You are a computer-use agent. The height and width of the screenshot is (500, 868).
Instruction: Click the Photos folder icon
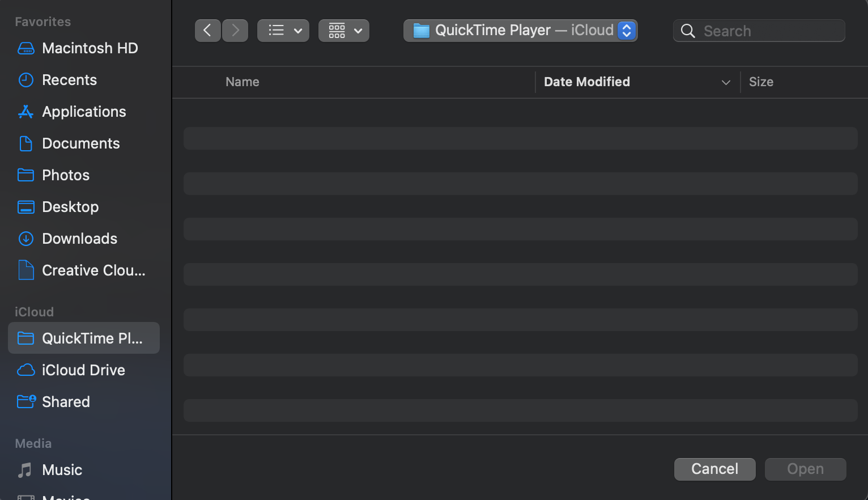pyautogui.click(x=26, y=175)
